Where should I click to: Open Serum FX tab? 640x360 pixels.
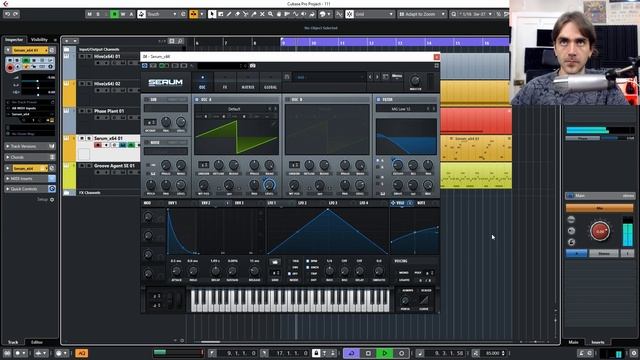click(x=225, y=82)
